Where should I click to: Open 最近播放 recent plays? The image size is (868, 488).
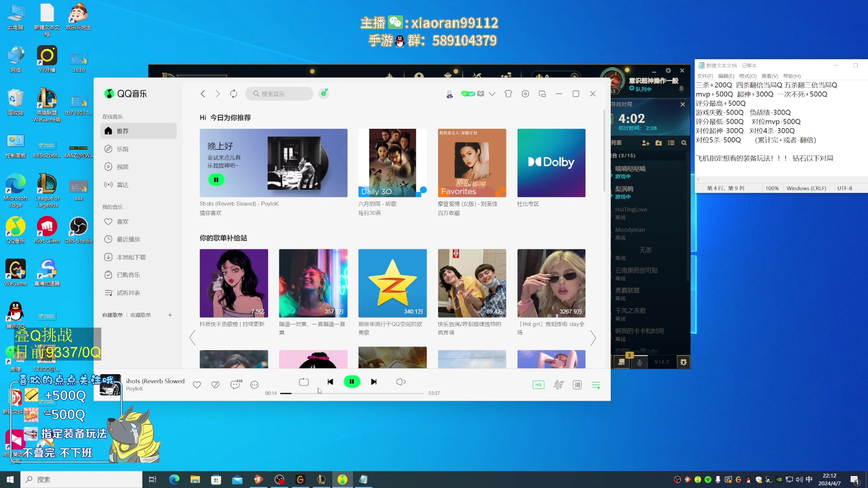coord(138,239)
